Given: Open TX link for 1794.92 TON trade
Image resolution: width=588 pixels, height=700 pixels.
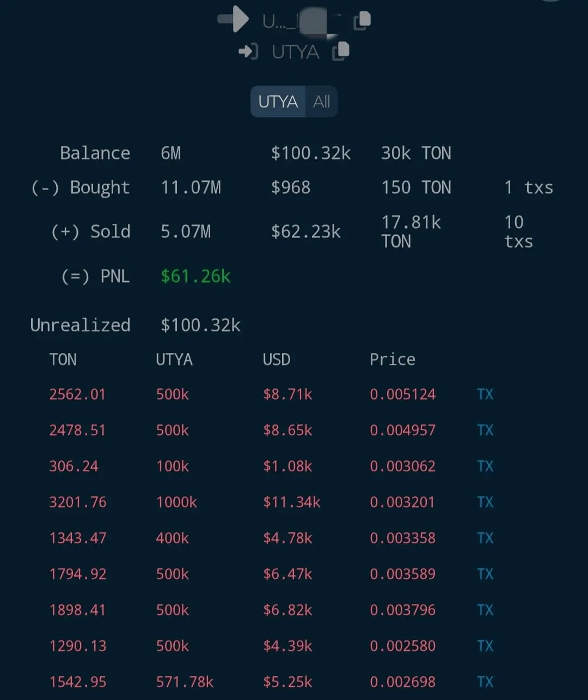Looking at the screenshot, I should click(485, 574).
